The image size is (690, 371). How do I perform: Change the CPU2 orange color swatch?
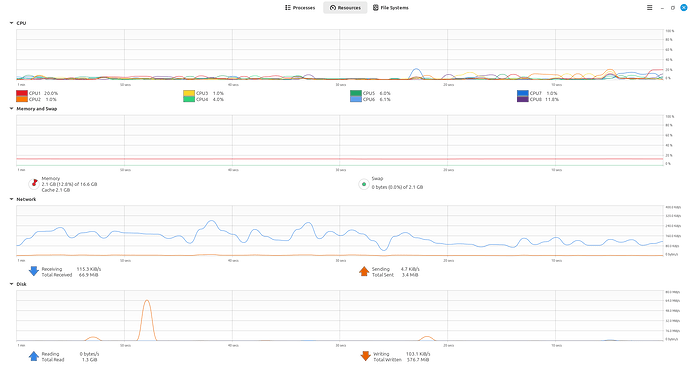(x=22, y=99)
